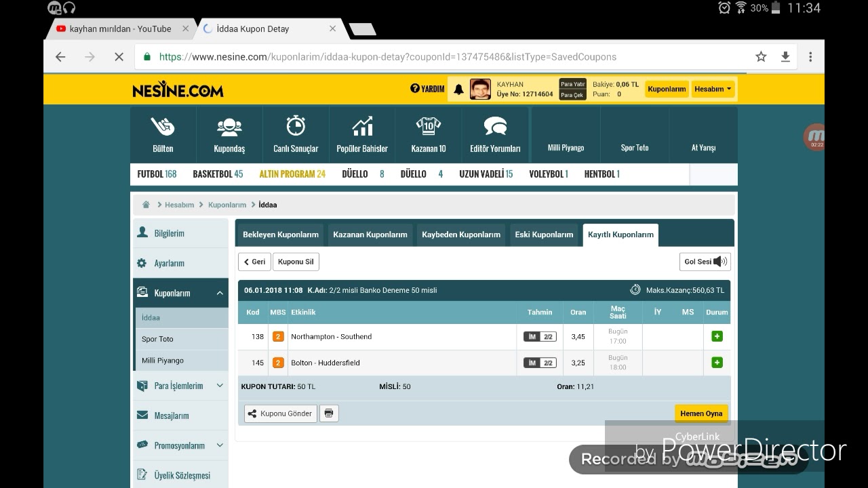The image size is (868, 488).
Task: Expand Bolton - Huddersfield row plus icon
Action: [717, 363]
